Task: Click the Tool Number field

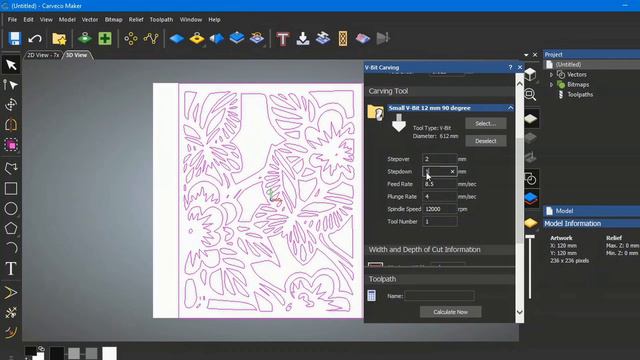Action: 440,222
